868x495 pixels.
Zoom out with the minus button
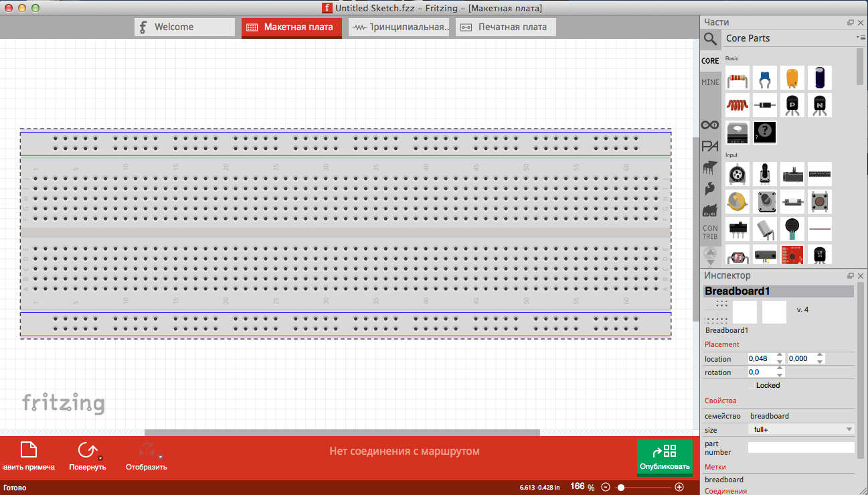coord(606,487)
